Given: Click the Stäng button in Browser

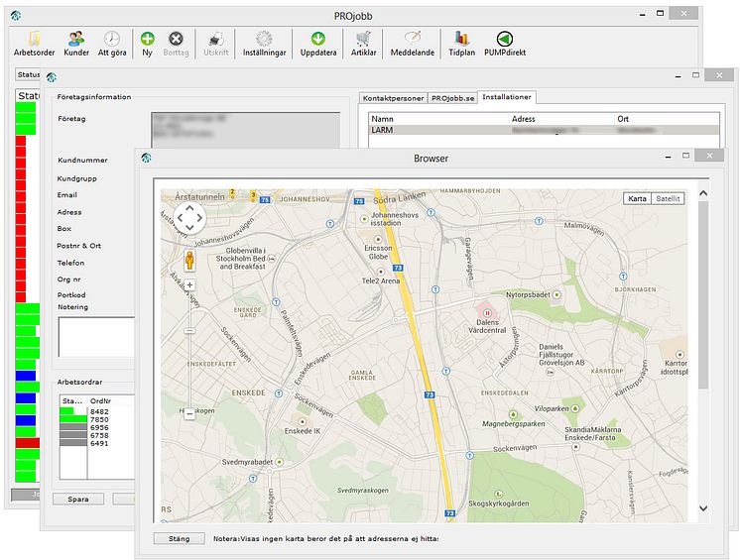Looking at the screenshot, I should (179, 538).
